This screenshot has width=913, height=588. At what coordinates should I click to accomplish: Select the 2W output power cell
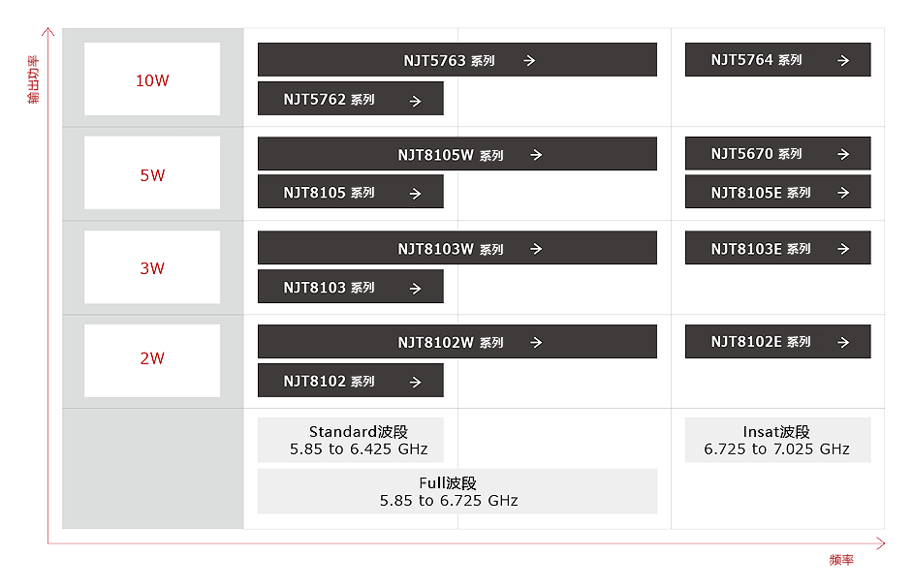click(x=152, y=358)
